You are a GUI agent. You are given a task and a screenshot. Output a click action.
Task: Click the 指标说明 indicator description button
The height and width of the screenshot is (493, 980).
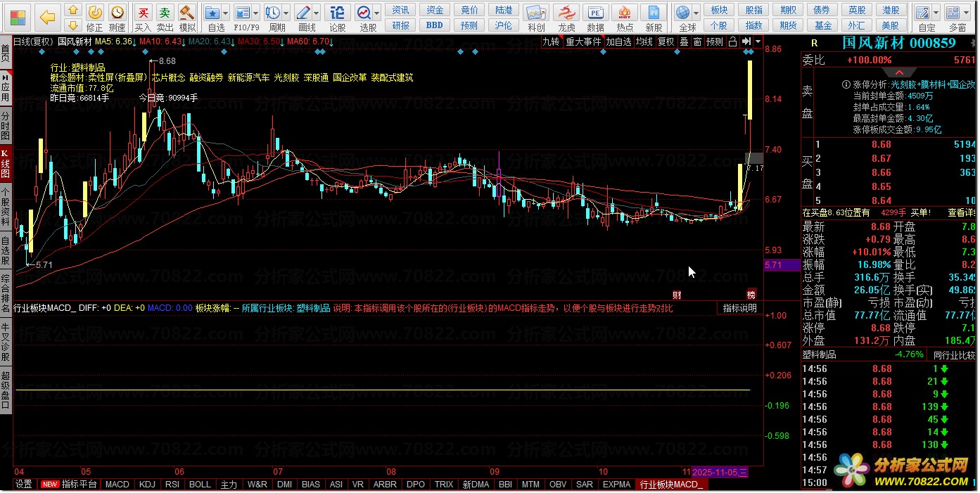point(739,308)
